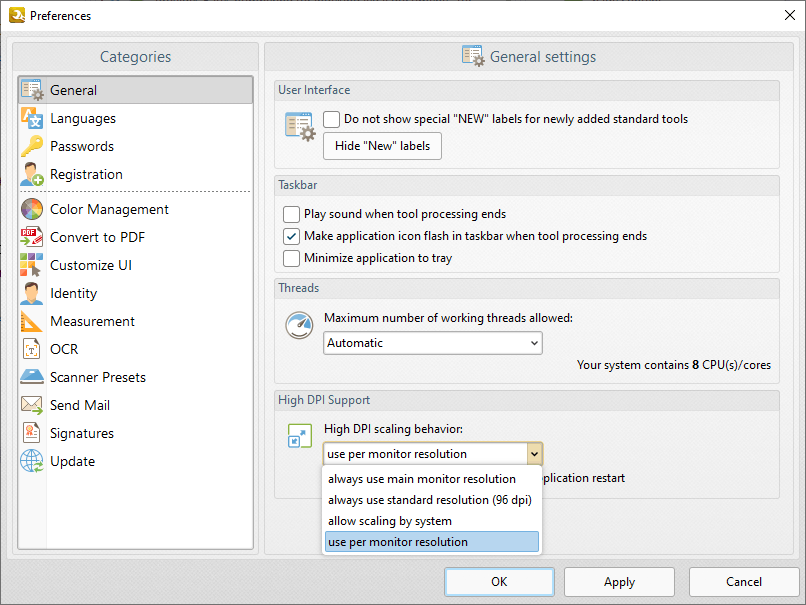Toggle Minimize application to tray checkbox

click(291, 258)
